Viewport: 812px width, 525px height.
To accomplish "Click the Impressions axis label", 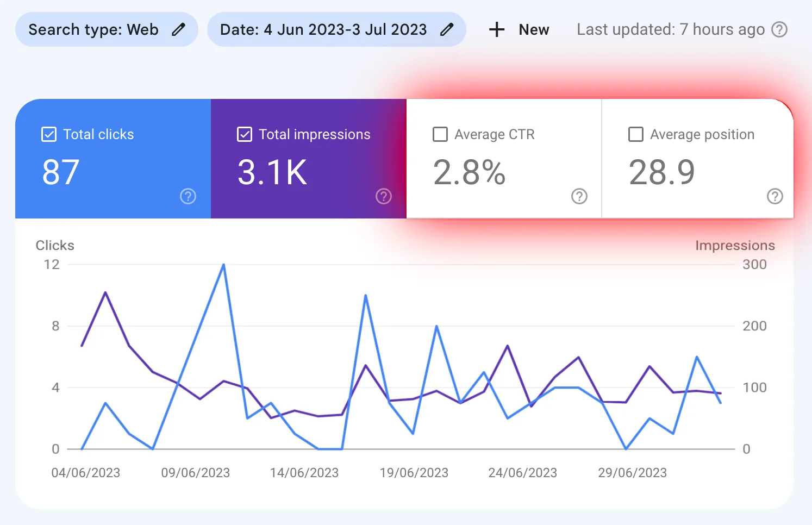I will click(735, 245).
